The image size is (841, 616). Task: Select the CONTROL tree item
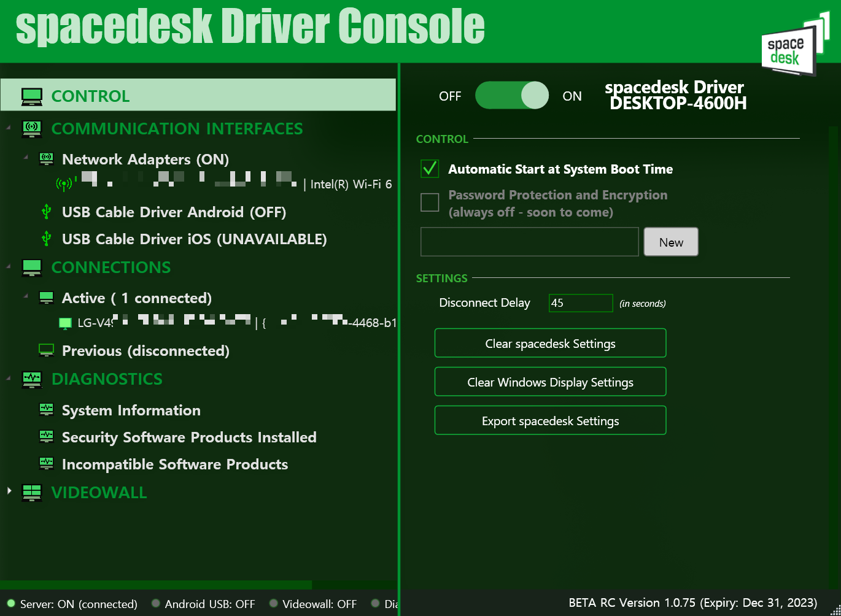198,95
